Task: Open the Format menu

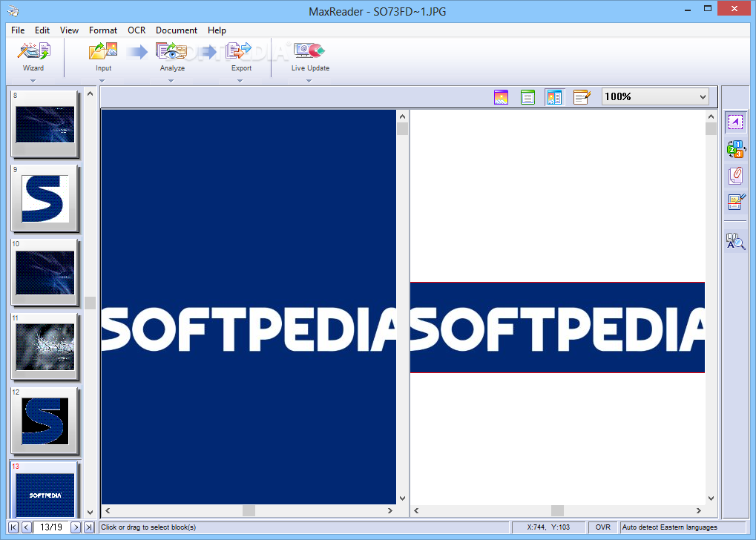Action: point(102,30)
